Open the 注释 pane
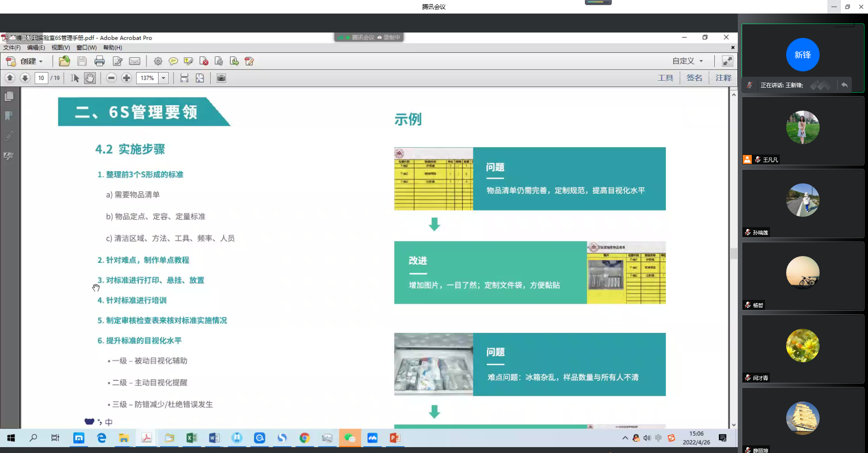Image resolution: width=868 pixels, height=453 pixels. tap(723, 78)
